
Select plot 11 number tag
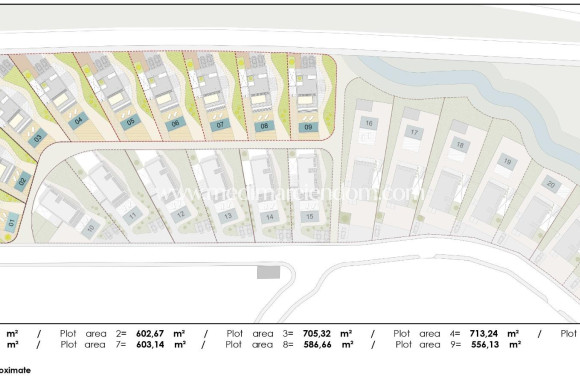click(132, 216)
